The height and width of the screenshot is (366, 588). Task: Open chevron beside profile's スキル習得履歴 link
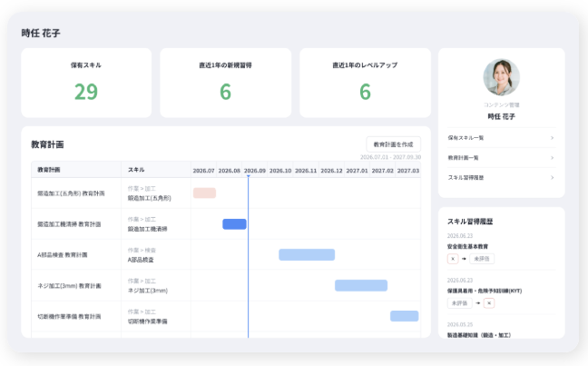552,178
